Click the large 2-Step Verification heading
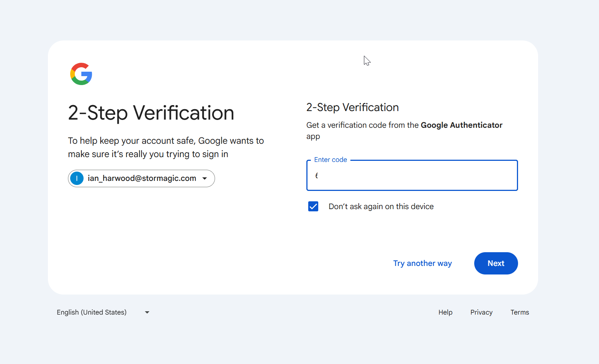The width and height of the screenshot is (599, 364). 151,113
